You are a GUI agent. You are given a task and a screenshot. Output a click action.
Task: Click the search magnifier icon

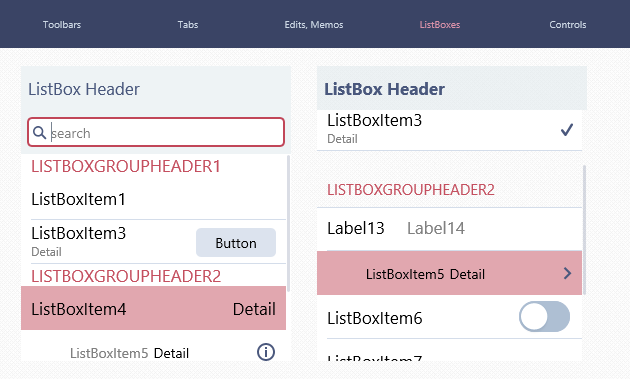39,132
